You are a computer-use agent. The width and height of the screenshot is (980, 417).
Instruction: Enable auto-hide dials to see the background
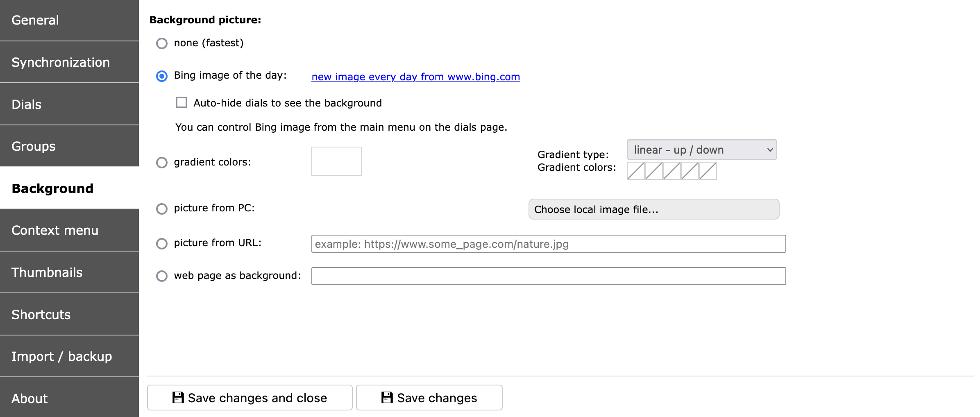181,102
